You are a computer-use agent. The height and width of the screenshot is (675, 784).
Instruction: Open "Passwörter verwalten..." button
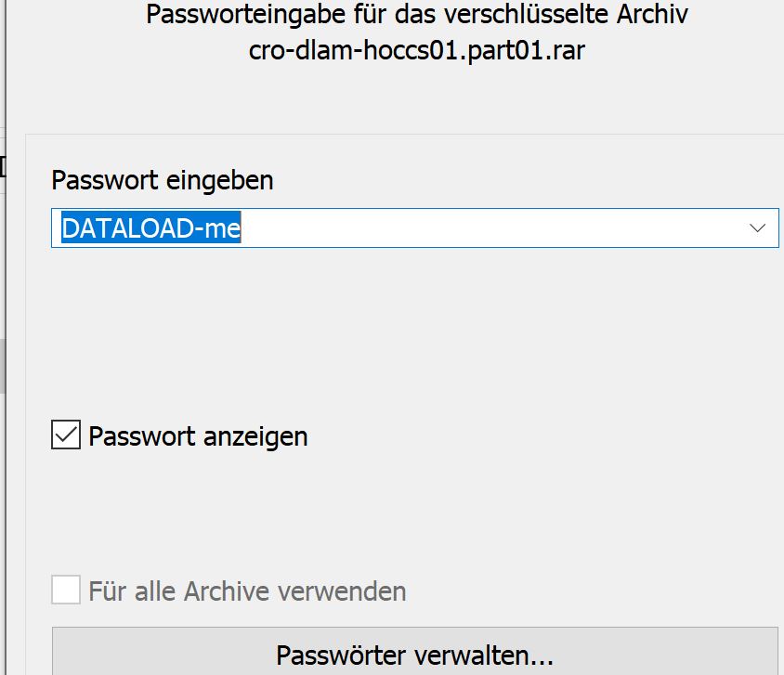coord(414,656)
